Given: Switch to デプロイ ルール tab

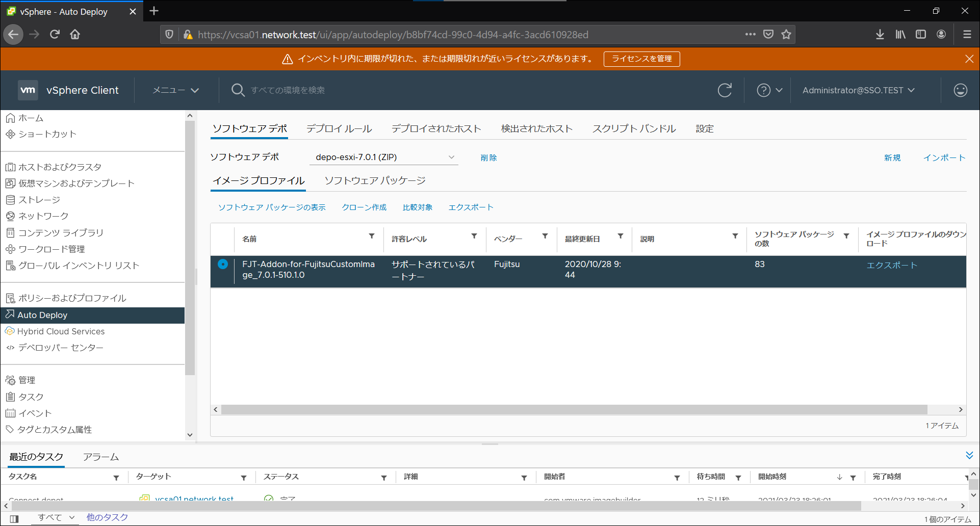Looking at the screenshot, I should pyautogui.click(x=339, y=129).
